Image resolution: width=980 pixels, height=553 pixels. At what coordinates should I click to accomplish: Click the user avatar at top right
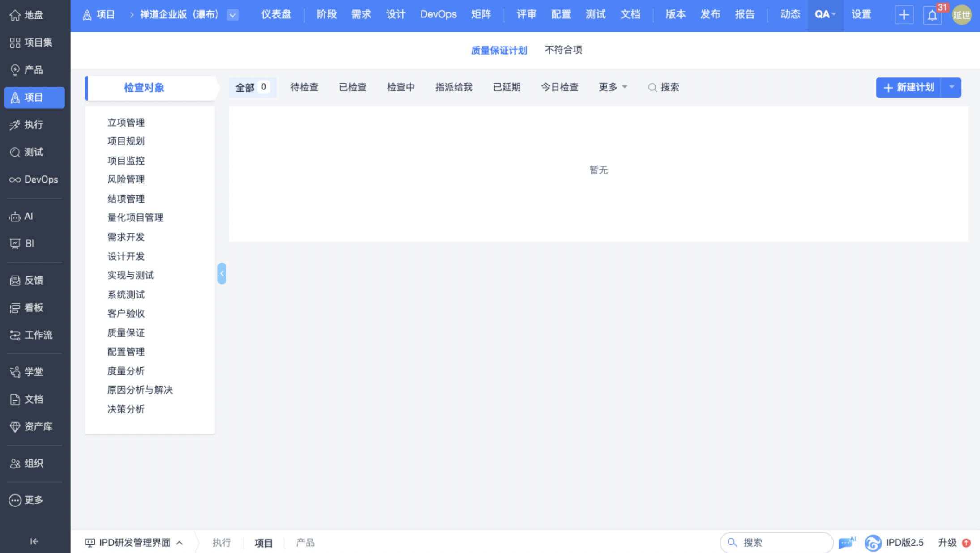click(x=962, y=15)
